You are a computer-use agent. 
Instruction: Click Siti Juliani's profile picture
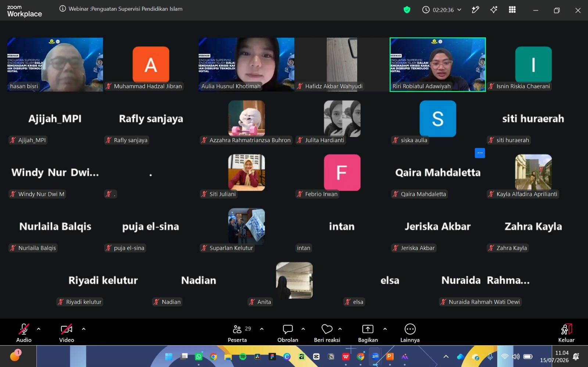coord(247,172)
